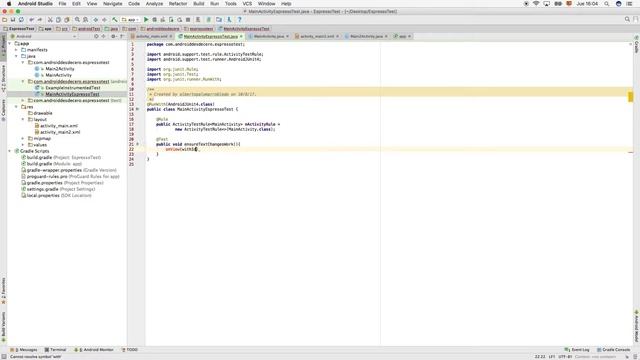Expand the manifests folder

point(16,50)
